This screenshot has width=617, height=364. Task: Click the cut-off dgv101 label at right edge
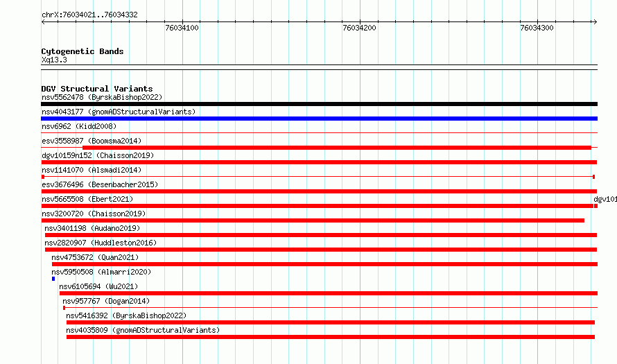[x=605, y=199]
